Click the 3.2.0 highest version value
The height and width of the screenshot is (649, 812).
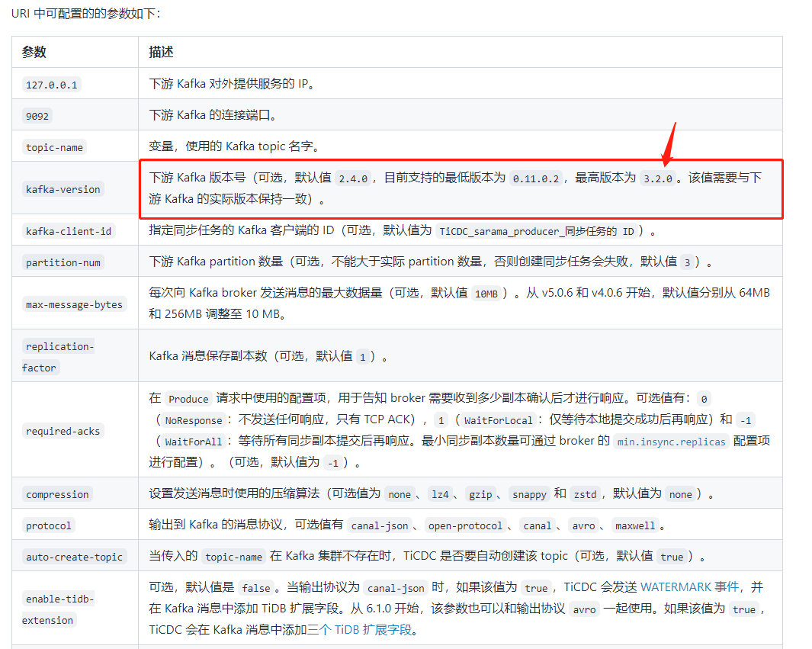[x=658, y=178]
